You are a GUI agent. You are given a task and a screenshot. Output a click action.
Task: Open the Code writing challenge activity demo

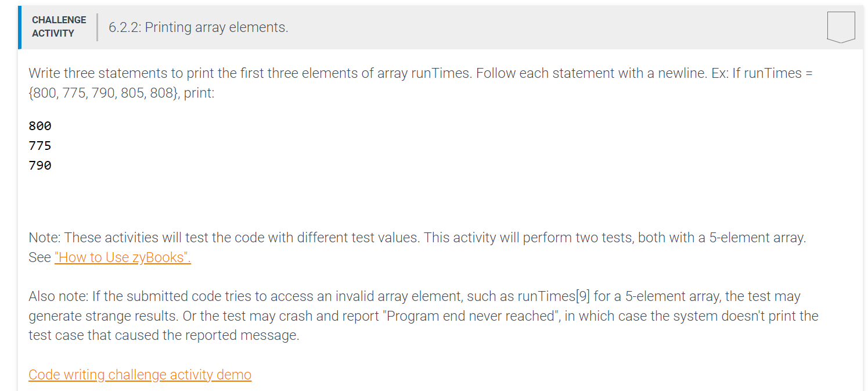pyautogui.click(x=139, y=375)
